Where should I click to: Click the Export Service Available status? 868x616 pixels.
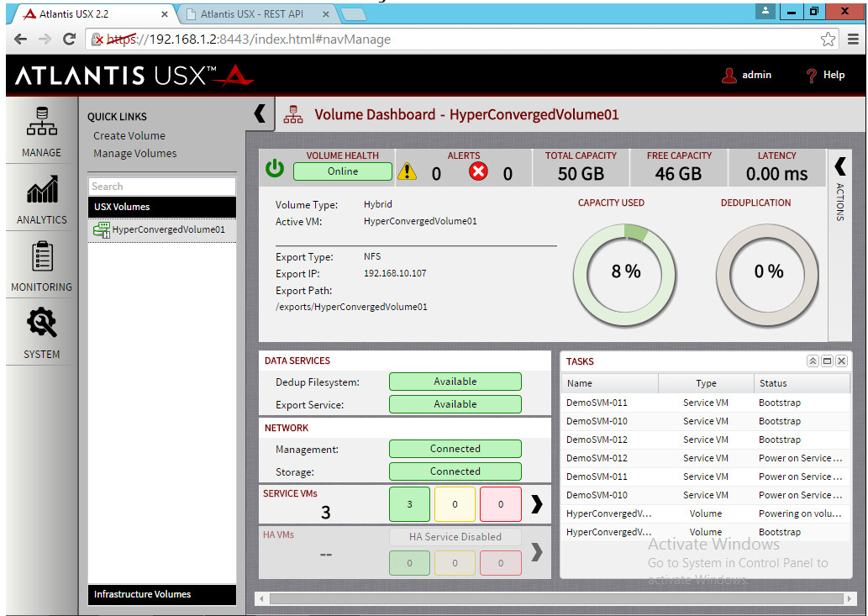455,404
